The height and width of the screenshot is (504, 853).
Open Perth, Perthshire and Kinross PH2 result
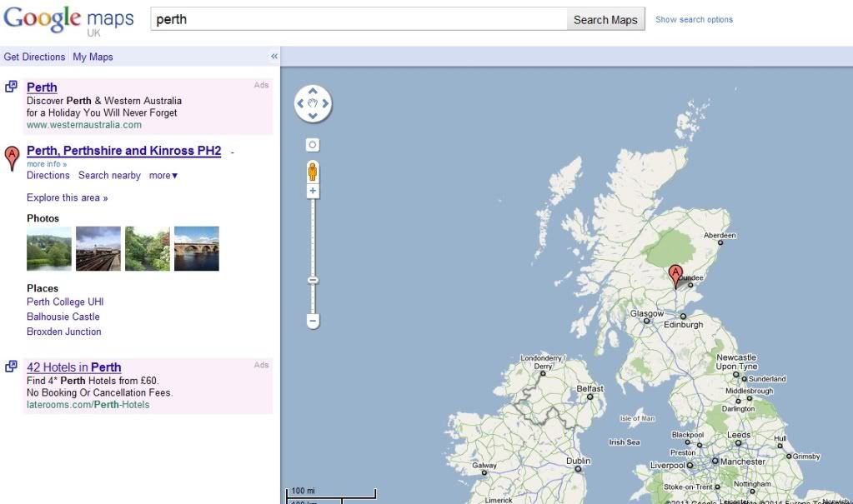coord(124,151)
